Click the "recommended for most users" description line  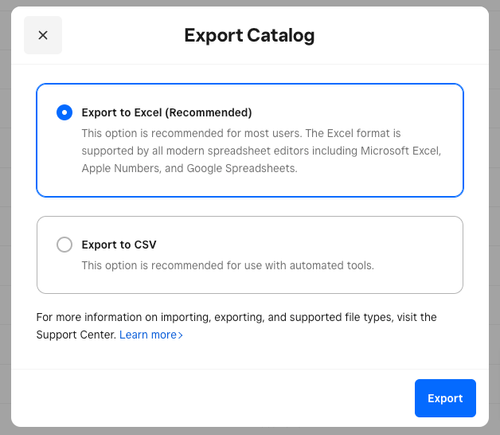tap(241, 133)
